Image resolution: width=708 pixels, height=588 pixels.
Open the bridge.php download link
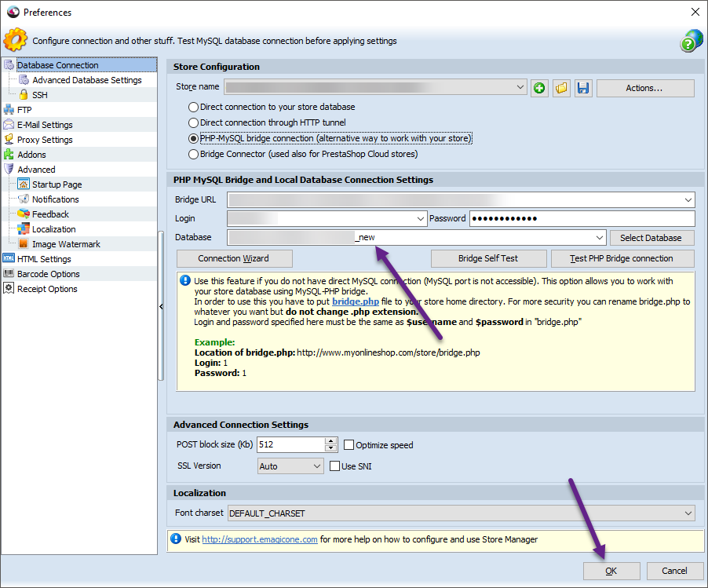tap(356, 301)
